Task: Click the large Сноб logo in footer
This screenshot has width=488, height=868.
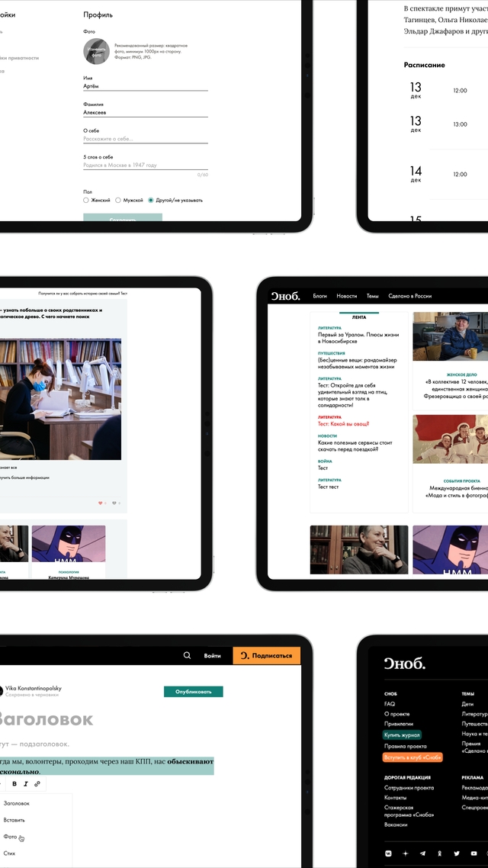Action: point(404,664)
